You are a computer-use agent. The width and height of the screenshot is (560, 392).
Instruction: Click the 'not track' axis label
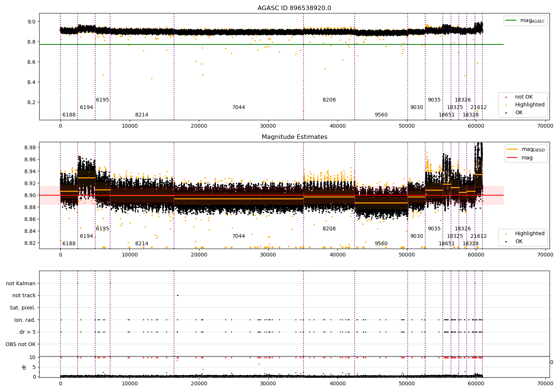tap(24, 295)
